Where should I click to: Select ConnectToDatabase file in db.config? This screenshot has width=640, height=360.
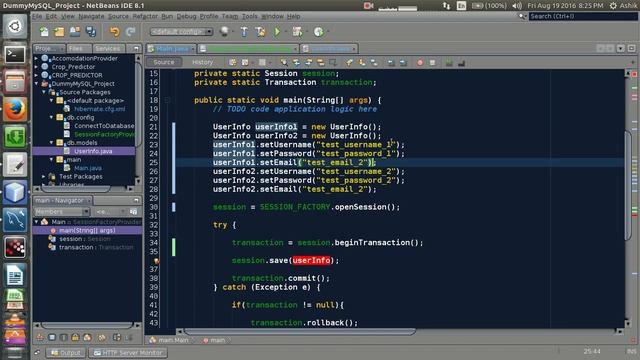coord(104,126)
